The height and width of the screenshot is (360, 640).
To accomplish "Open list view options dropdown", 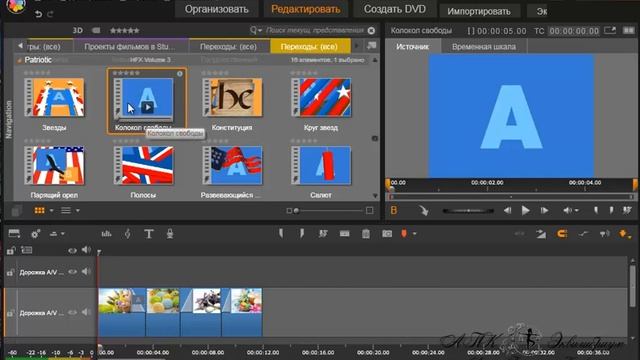I will coord(78,211).
